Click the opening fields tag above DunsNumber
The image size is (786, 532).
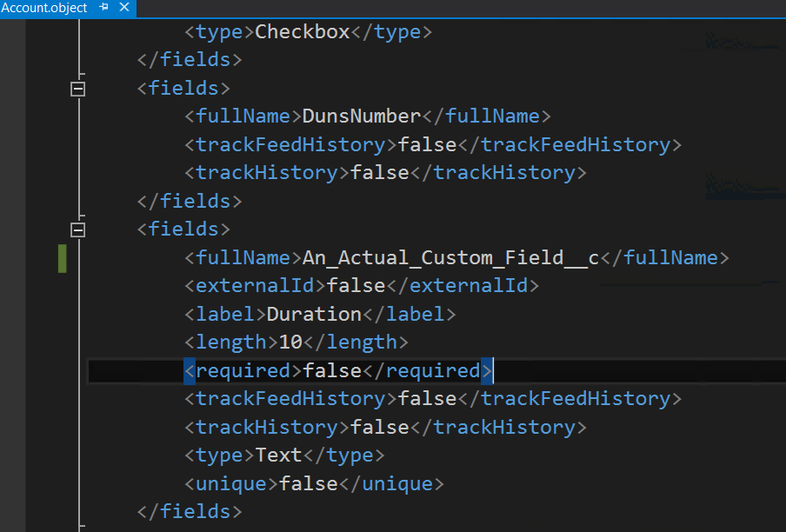coord(183,89)
